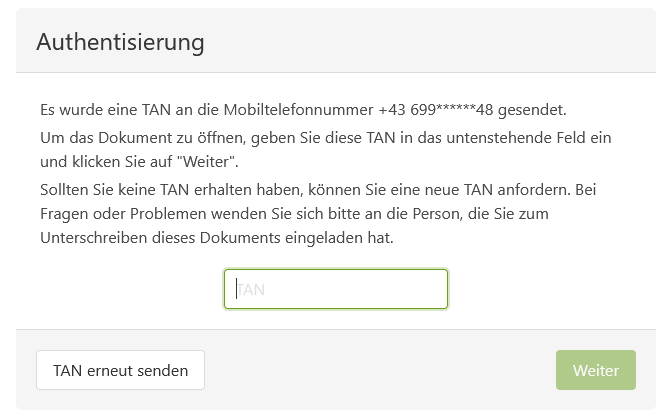
Task: Click the line starting 'Sollten Sie keine TAN'
Action: [x=325, y=188]
